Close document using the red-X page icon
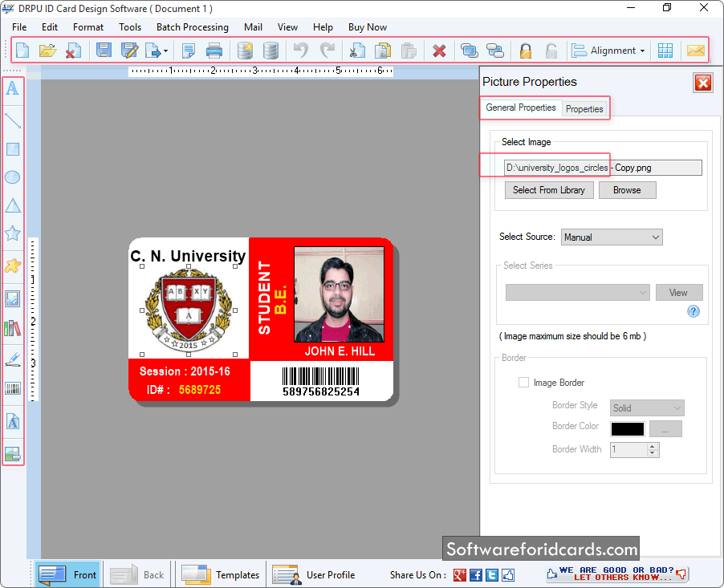724x588 pixels. pyautogui.click(x=73, y=50)
